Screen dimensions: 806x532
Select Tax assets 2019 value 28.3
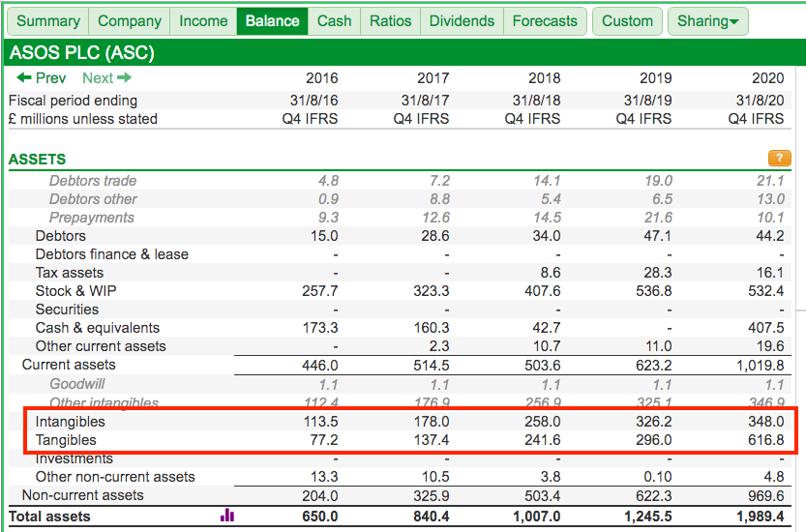point(657,273)
